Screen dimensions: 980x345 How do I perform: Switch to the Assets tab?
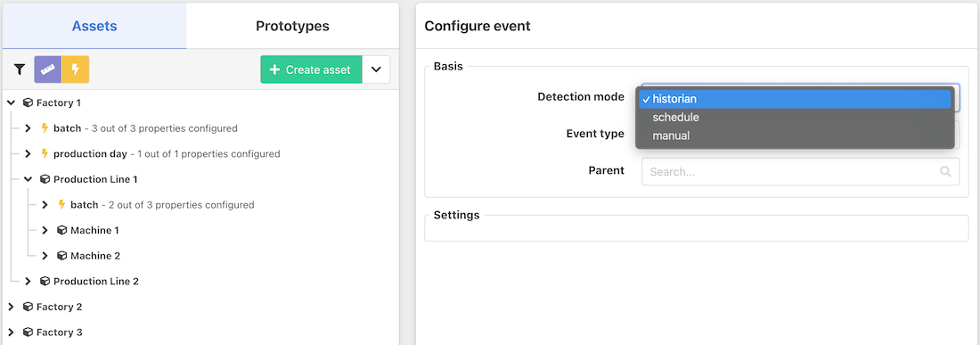pyautogui.click(x=94, y=26)
